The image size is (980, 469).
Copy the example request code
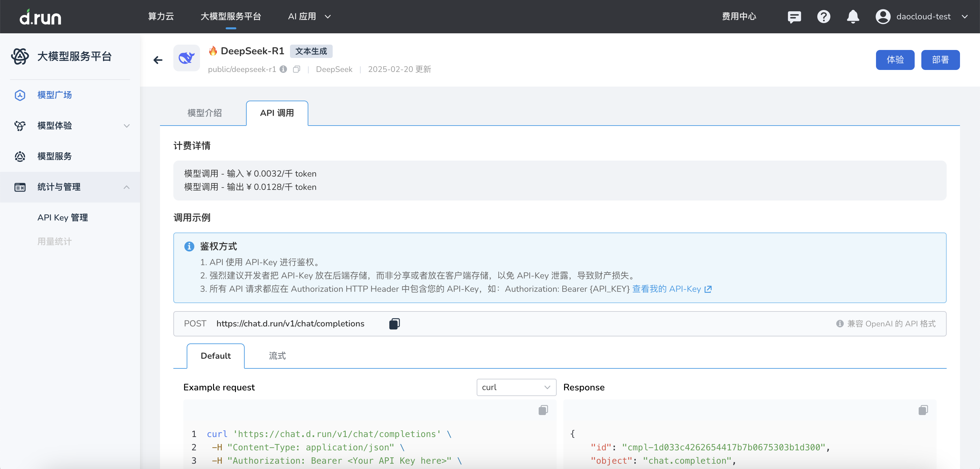[543, 410]
